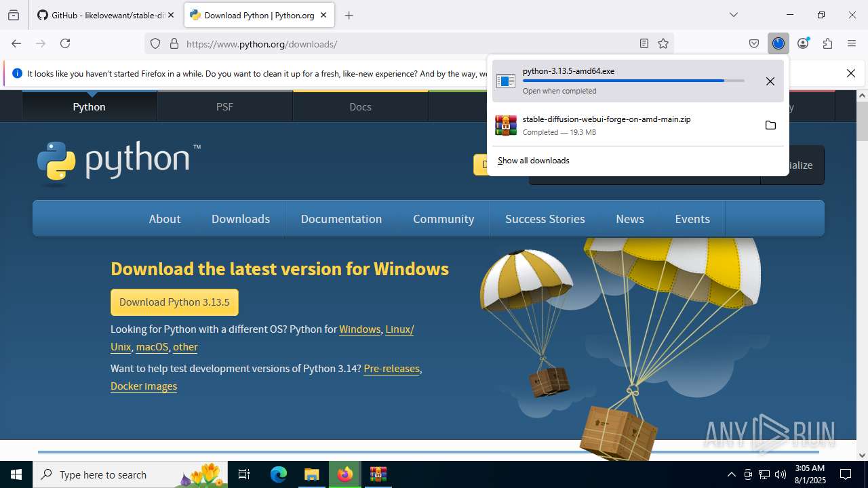Open a new tab with plus button
Screen dimensions: 868x488
click(x=349, y=15)
